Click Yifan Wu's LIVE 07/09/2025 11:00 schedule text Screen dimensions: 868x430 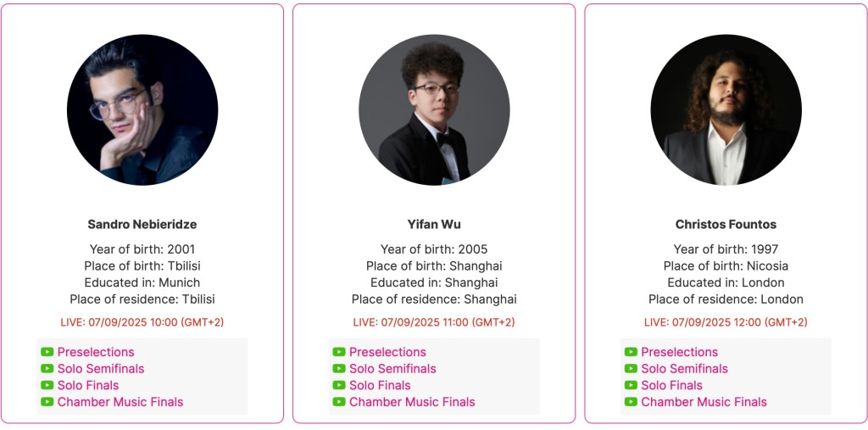[x=434, y=322]
